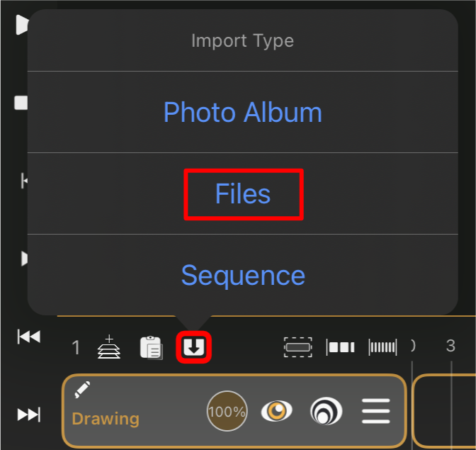Select the empty frame cell next to Drawing
This screenshot has height=450, width=476.
tap(444, 411)
